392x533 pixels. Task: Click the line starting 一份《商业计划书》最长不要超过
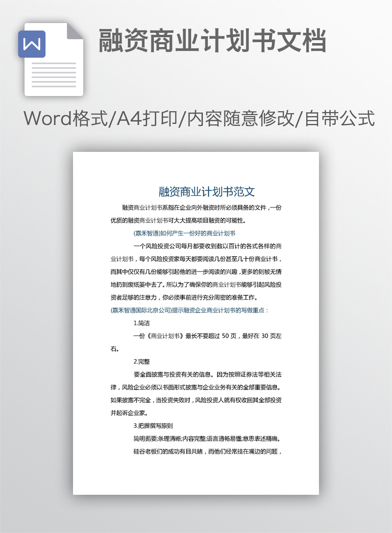click(x=207, y=336)
